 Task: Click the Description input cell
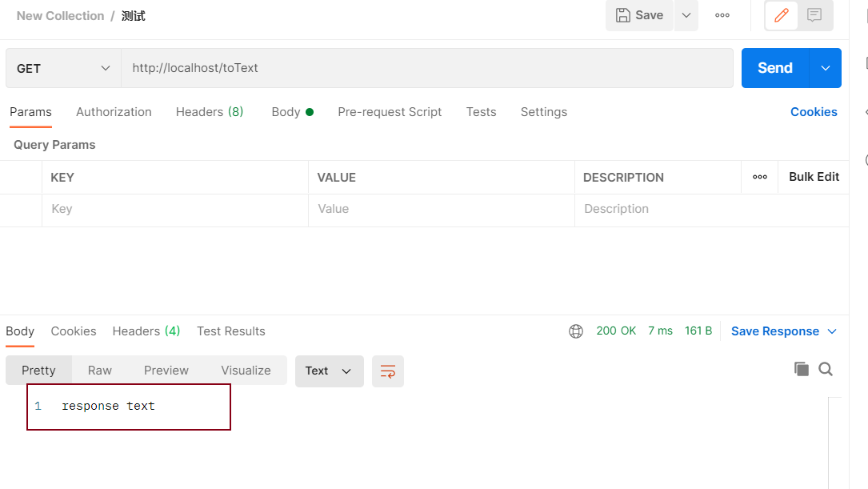tap(711, 210)
